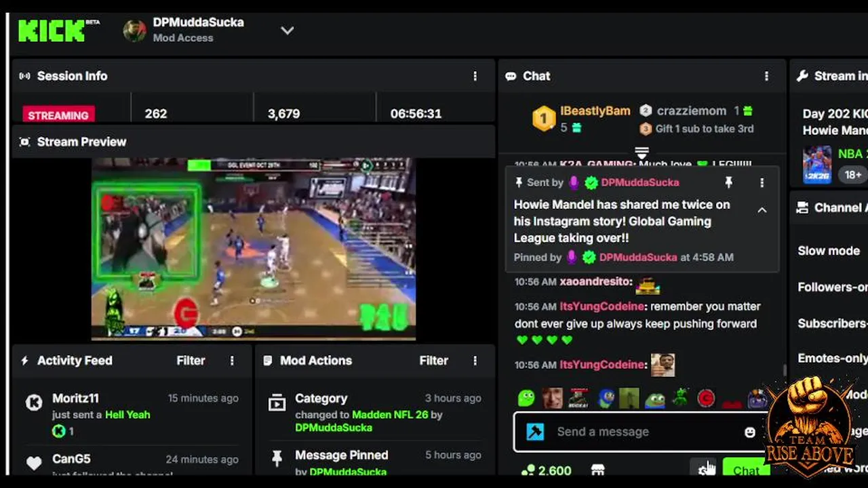Screen dimensions: 868x488
Task: Insert the green dancing alien emote
Action: (x=680, y=398)
